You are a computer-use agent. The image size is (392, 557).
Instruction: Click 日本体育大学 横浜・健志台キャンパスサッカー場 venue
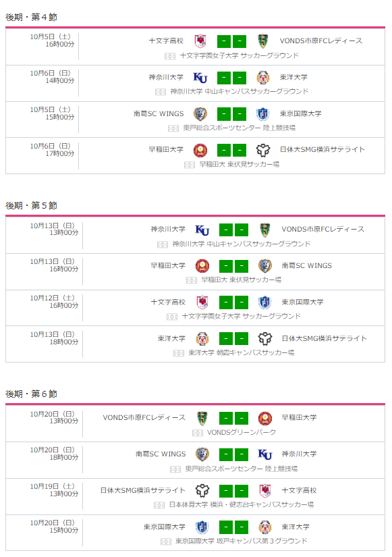[x=241, y=505]
